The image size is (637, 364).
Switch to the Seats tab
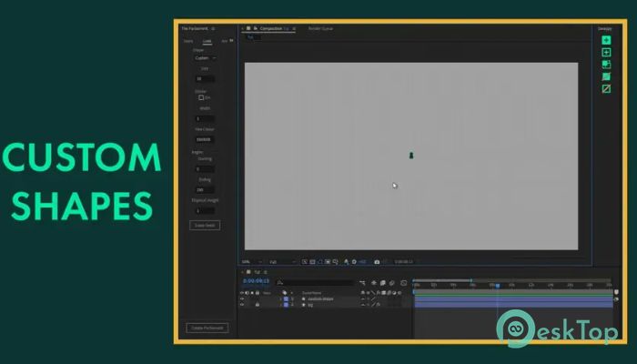188,42
